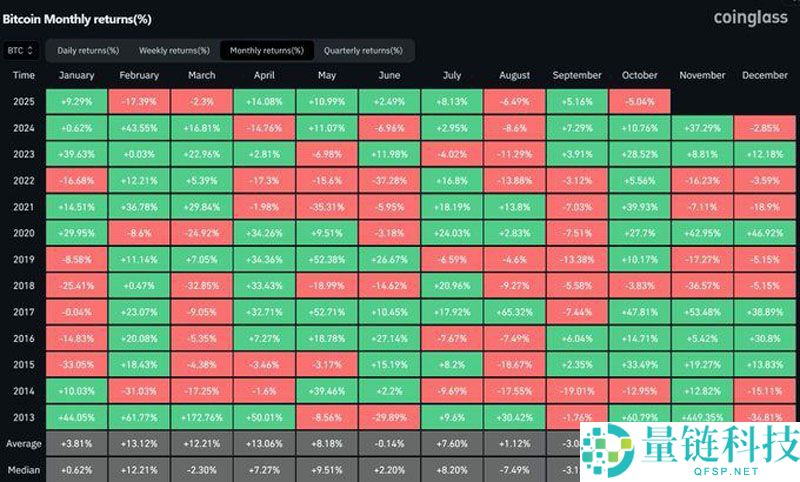
Task: Click the March column header
Action: pyautogui.click(x=202, y=75)
